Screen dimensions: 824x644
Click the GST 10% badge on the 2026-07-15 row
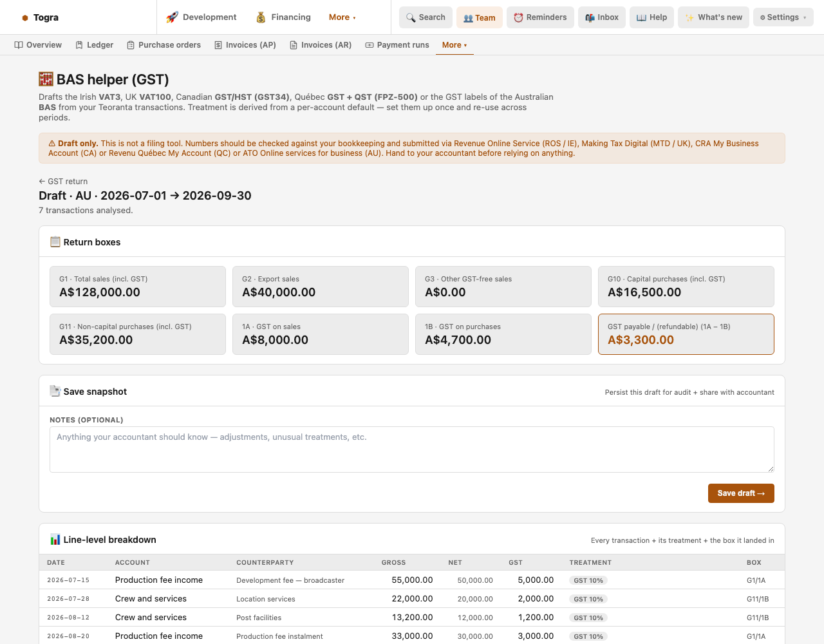pos(588,580)
